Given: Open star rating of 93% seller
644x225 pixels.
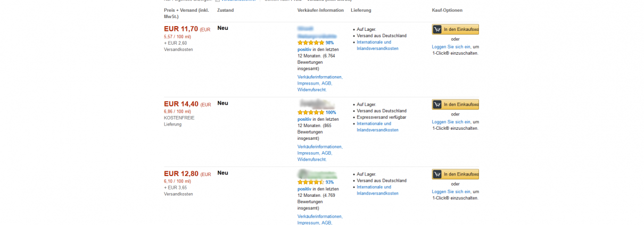Looking at the screenshot, I should [x=311, y=182].
